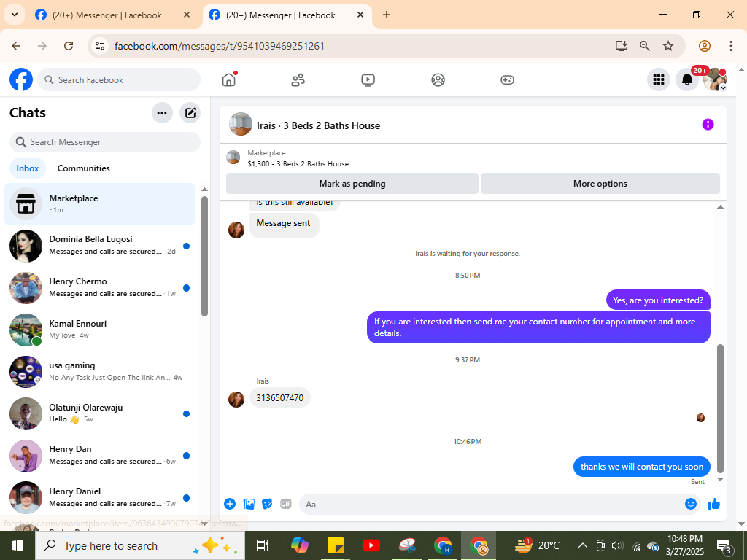Select the Communities tab
The image size is (747, 560).
(x=83, y=168)
